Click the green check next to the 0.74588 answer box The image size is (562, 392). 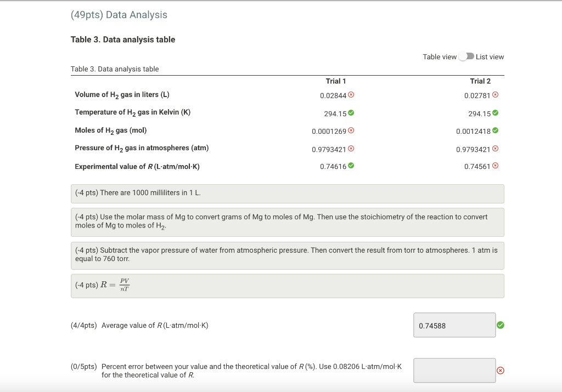[x=500, y=325]
